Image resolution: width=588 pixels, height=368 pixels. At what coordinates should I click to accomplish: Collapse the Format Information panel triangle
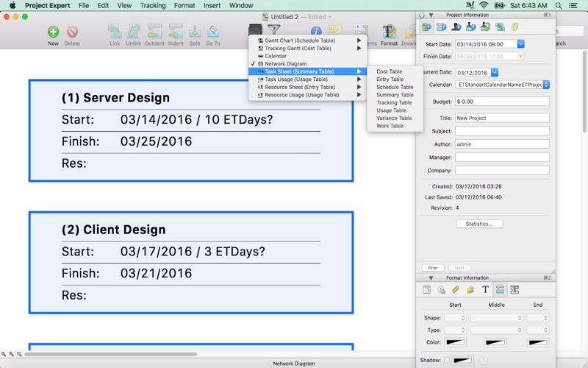(431, 278)
